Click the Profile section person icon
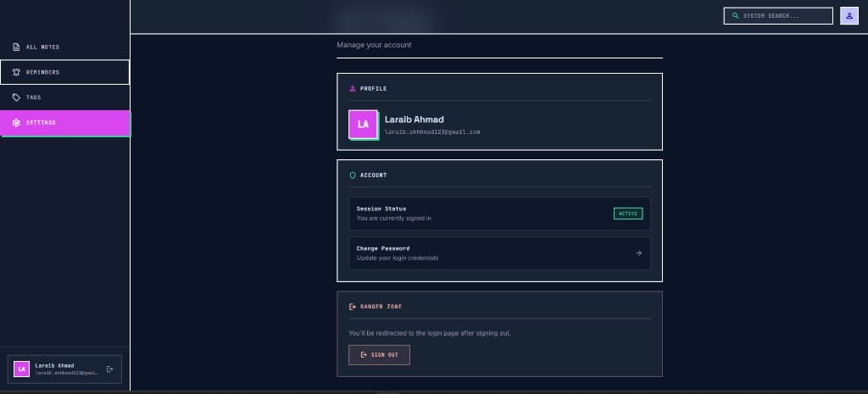Image resolution: width=868 pixels, height=394 pixels. pyautogui.click(x=353, y=88)
